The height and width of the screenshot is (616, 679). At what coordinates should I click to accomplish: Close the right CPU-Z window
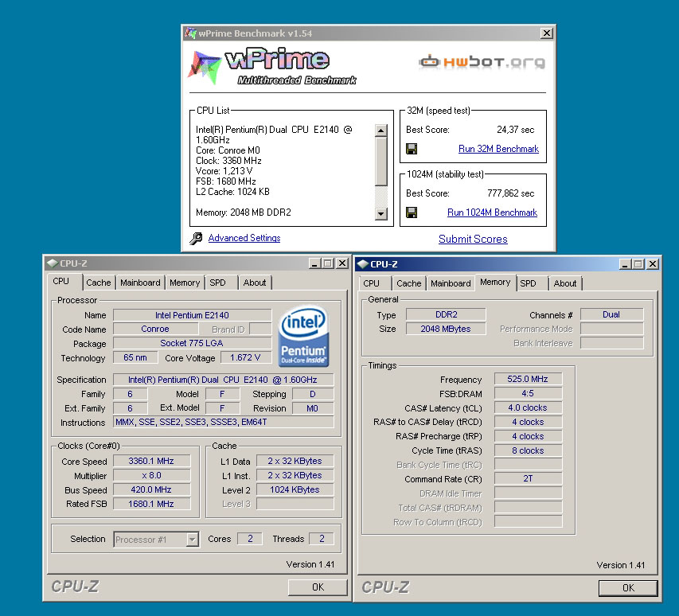(653, 264)
